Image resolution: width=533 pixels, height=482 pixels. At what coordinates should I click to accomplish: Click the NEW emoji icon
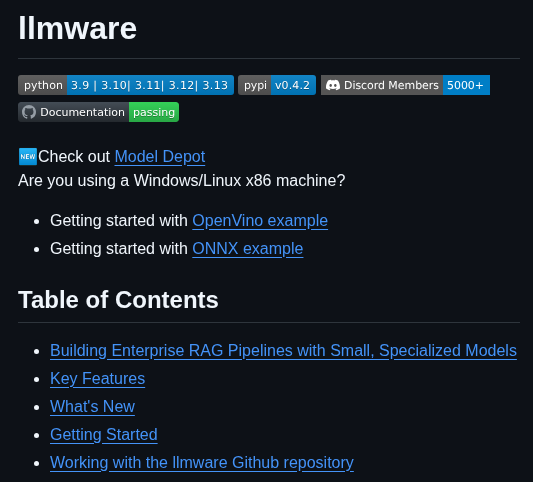[28, 157]
